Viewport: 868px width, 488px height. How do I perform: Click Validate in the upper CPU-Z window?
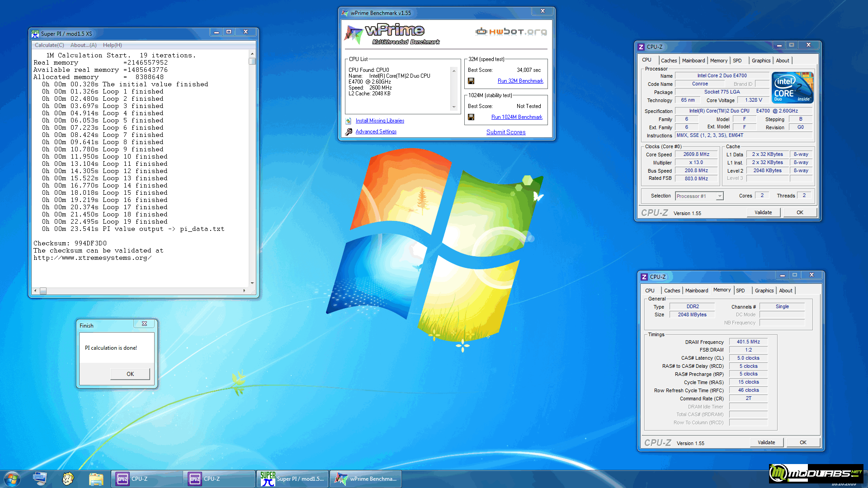pyautogui.click(x=763, y=212)
